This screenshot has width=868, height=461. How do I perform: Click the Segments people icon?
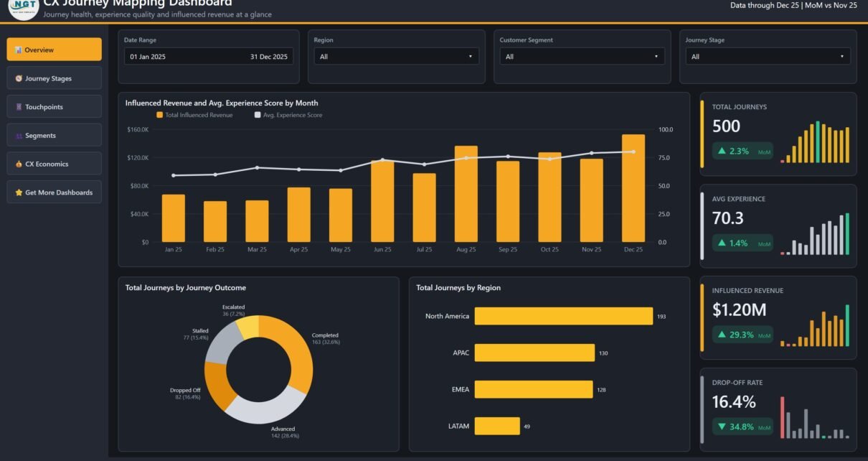[19, 136]
